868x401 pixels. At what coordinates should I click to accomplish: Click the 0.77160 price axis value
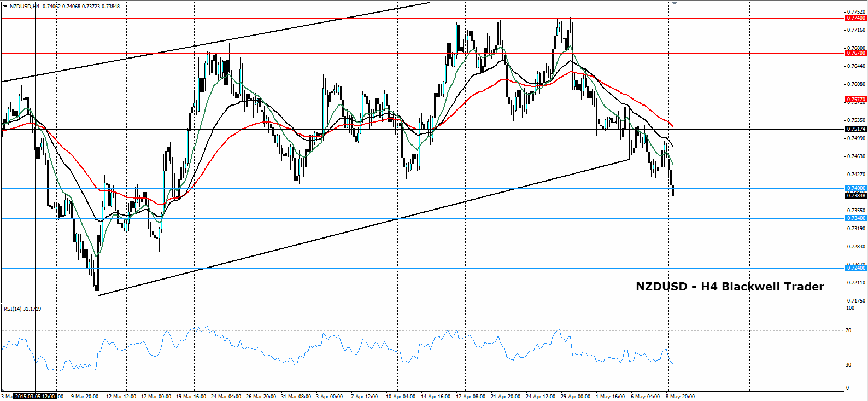(856, 30)
